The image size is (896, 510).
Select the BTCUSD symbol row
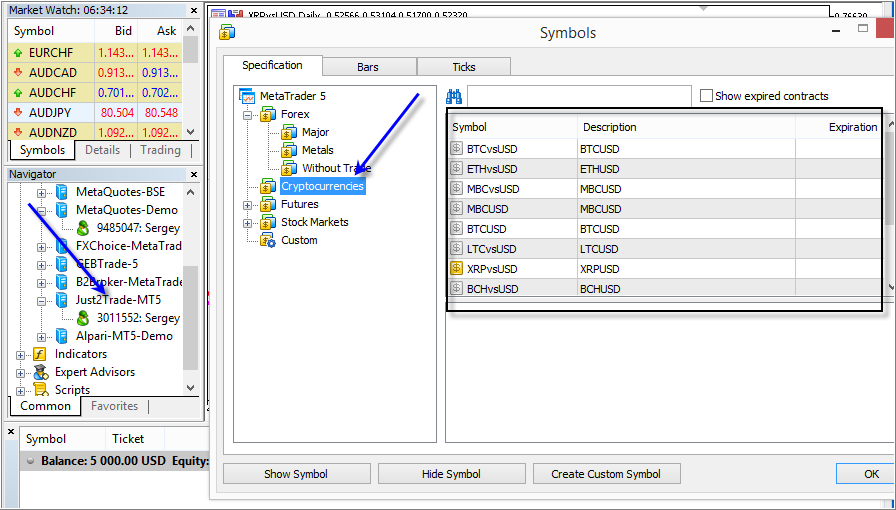coord(665,229)
